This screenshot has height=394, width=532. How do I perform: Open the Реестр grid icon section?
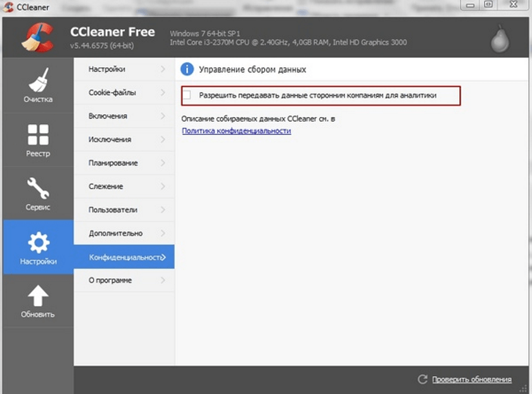(38, 134)
